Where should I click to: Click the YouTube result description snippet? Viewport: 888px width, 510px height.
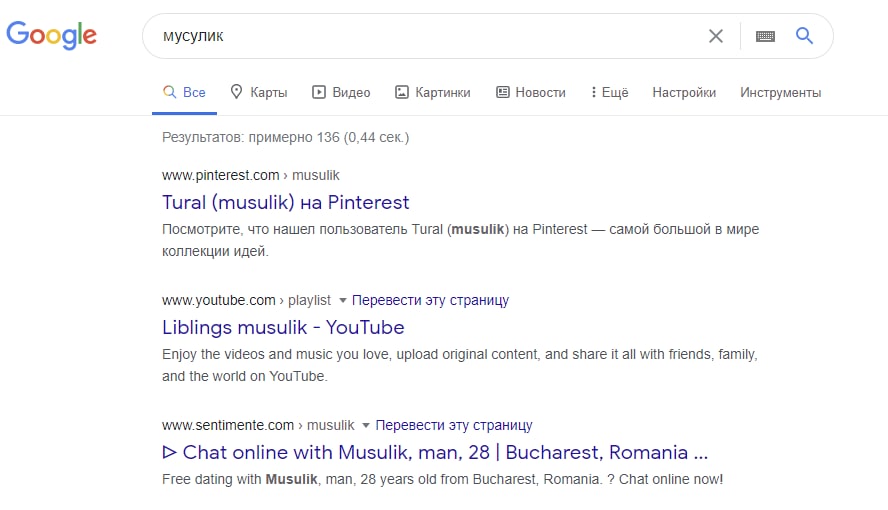[x=460, y=365]
